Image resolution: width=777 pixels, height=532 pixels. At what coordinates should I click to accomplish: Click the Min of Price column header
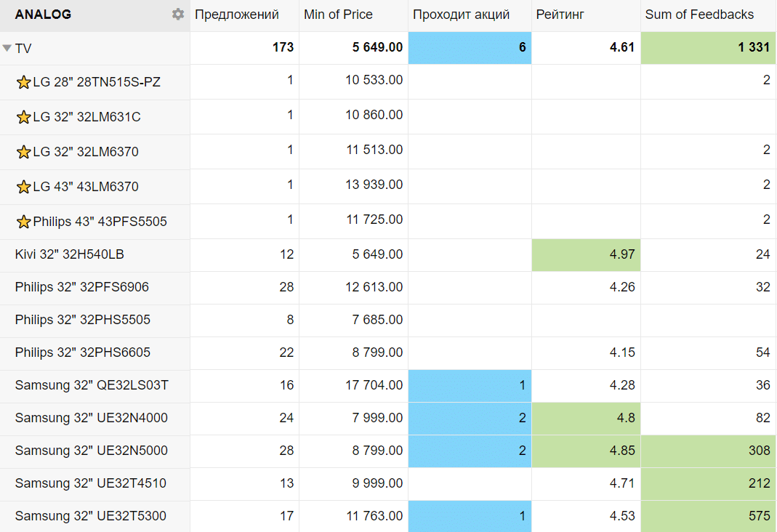pyautogui.click(x=338, y=15)
